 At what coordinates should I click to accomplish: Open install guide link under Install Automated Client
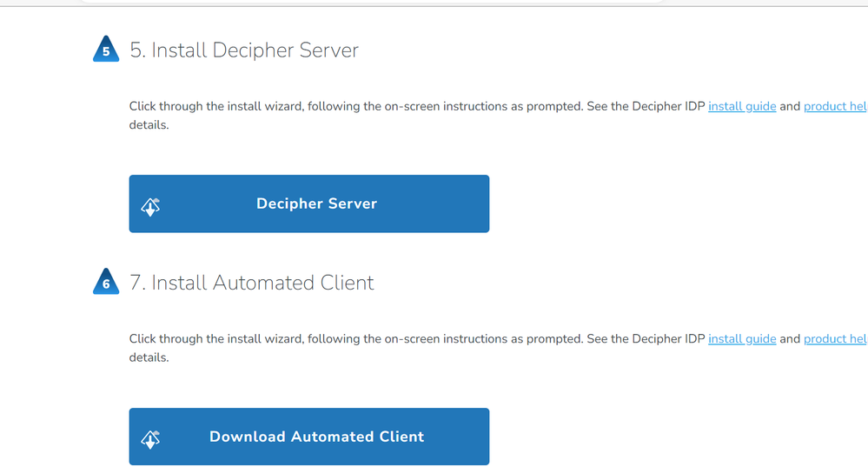[x=742, y=338]
